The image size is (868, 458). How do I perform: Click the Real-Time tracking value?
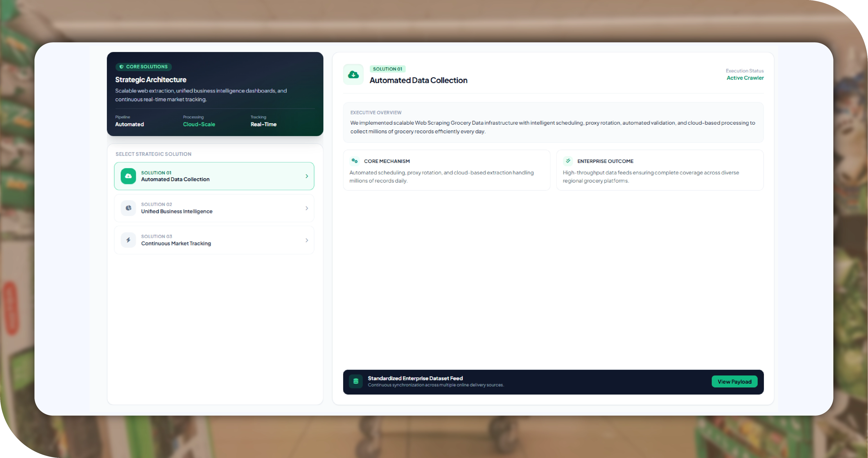click(263, 124)
